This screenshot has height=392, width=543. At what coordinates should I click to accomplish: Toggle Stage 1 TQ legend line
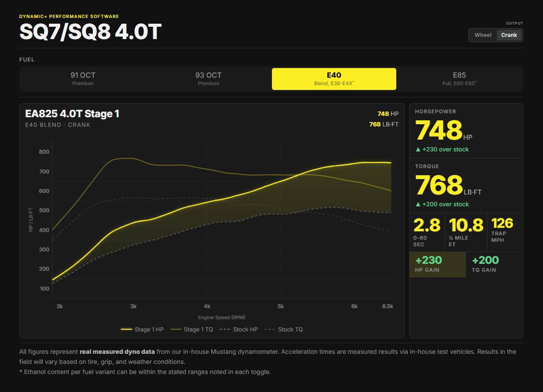coord(192,329)
